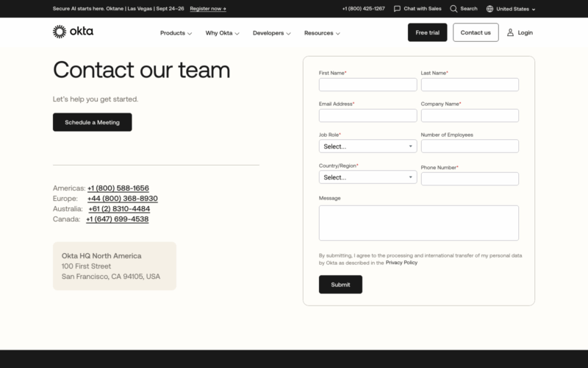
Task: Open the Products menu
Action: tap(176, 33)
